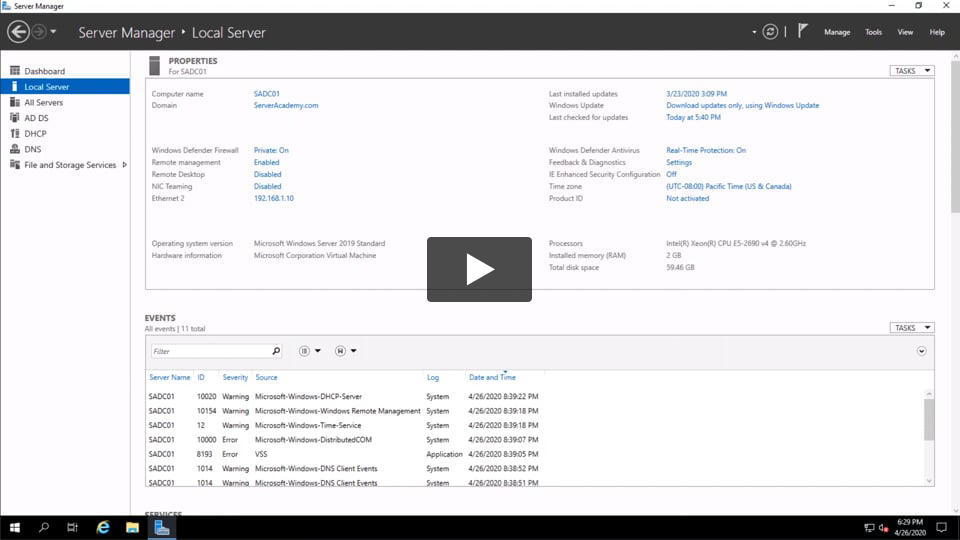Screen dimensions: 960x540
Task: Click the Windows Start button
Action: (x=14, y=527)
